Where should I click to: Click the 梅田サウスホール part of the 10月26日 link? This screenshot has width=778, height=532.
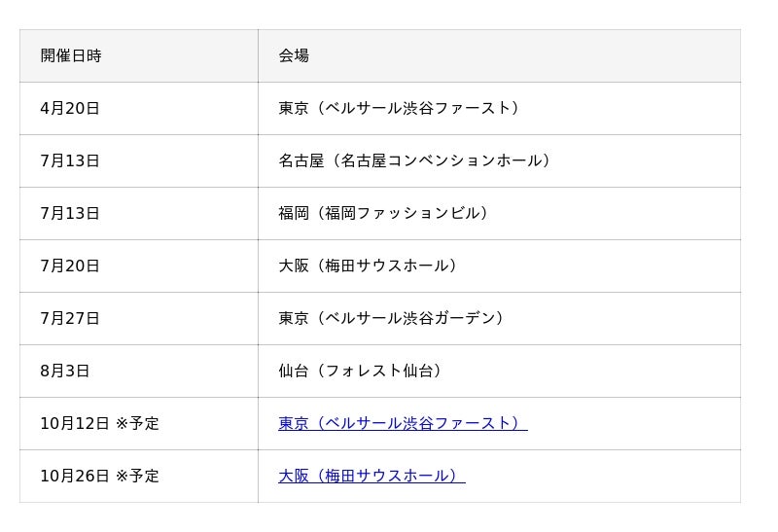coord(386,476)
